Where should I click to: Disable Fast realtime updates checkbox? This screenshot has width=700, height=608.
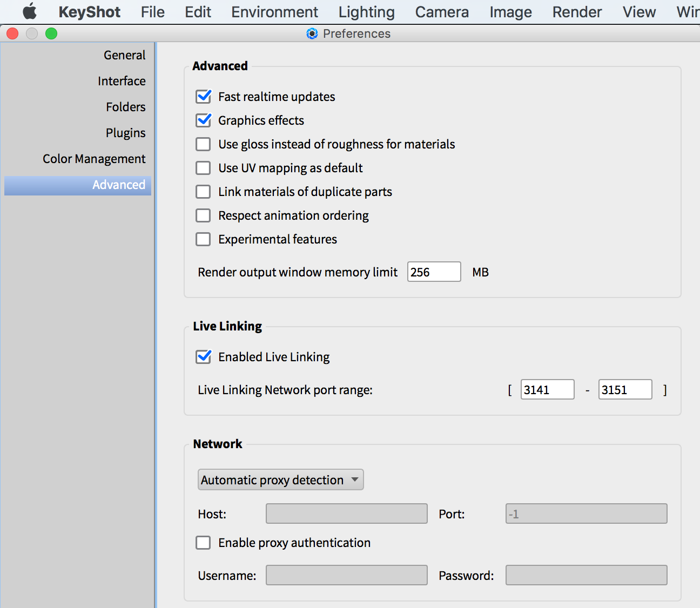204,97
